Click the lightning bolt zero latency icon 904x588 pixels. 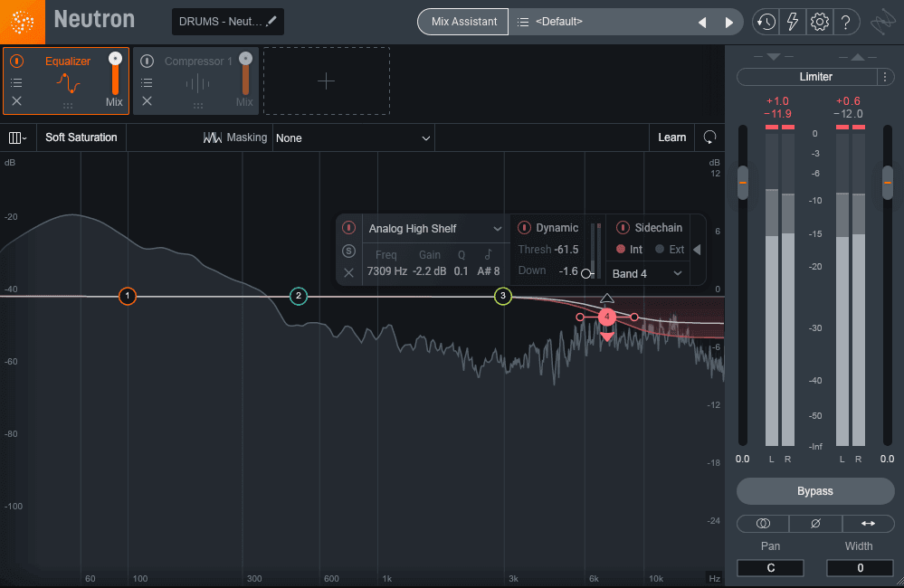coord(793,22)
